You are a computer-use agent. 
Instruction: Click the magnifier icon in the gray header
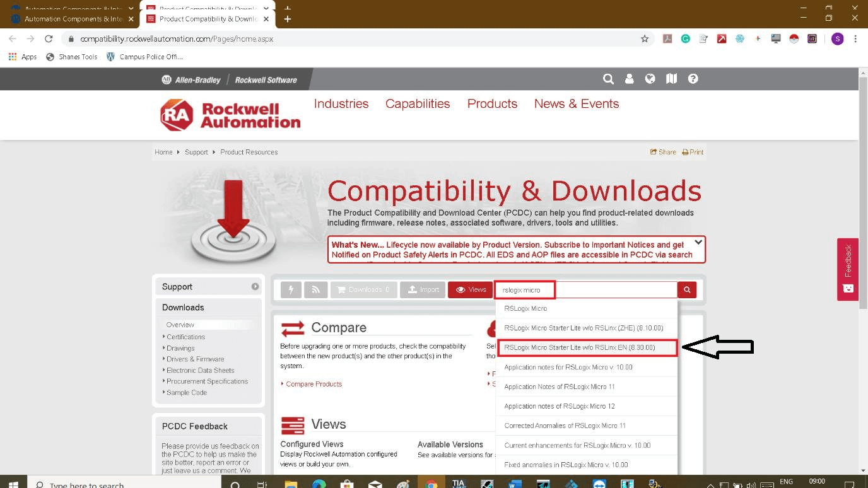608,79
